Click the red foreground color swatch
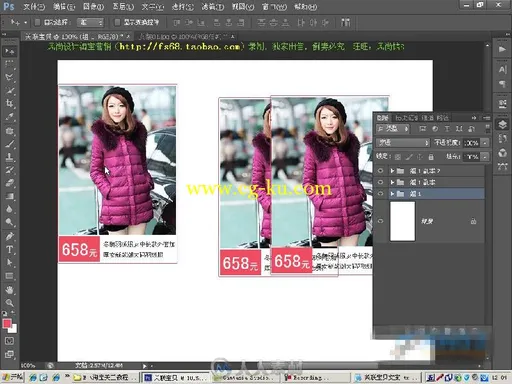512x384 pixels. coord(7,323)
